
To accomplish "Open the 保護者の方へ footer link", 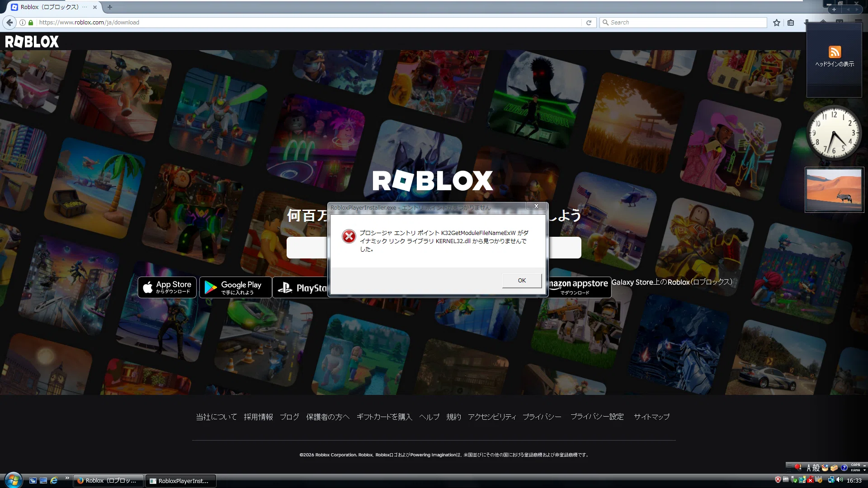I will (x=328, y=417).
